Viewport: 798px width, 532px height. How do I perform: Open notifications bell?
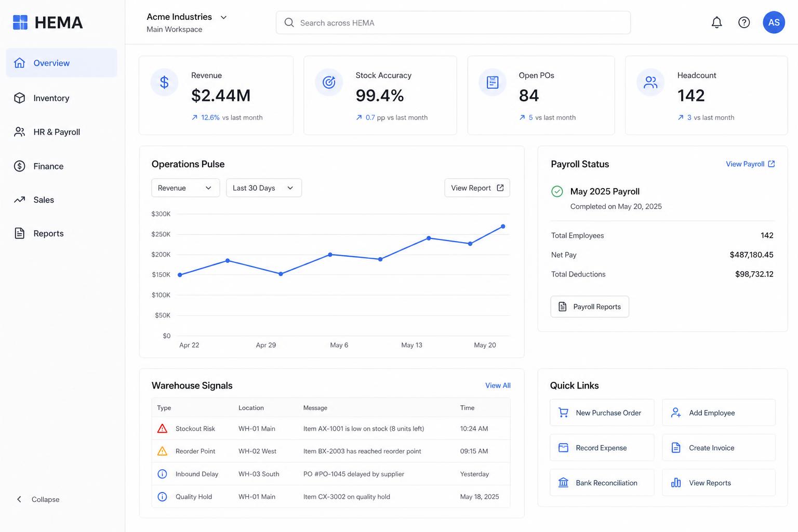click(x=716, y=22)
